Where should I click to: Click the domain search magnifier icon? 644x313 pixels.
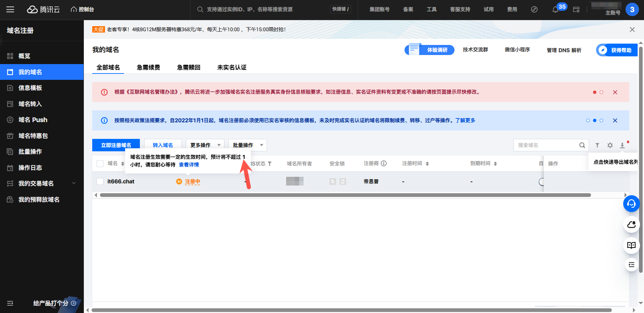[x=582, y=145]
